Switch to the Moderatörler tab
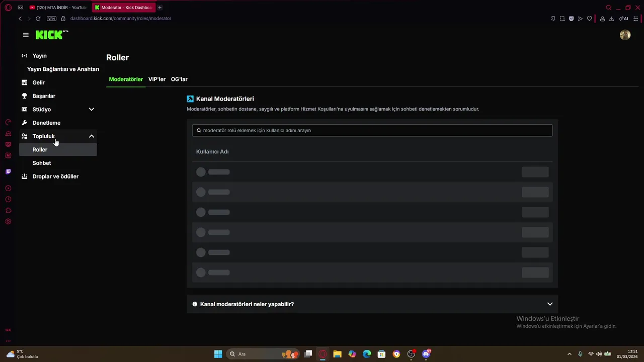Viewport: 644px width, 362px height. click(x=126, y=79)
